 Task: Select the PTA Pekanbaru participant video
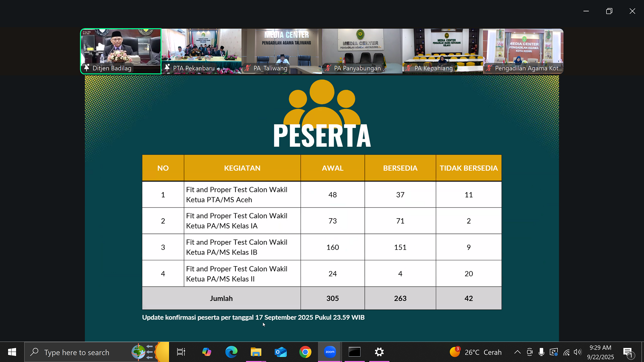point(201,47)
